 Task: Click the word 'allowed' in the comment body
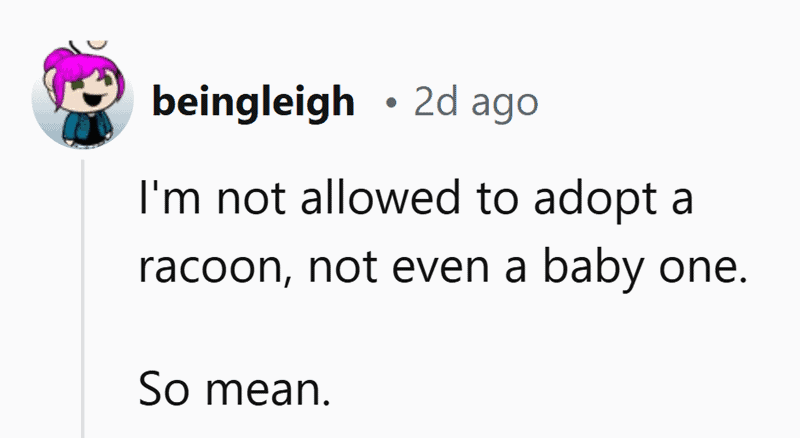[x=381, y=198]
